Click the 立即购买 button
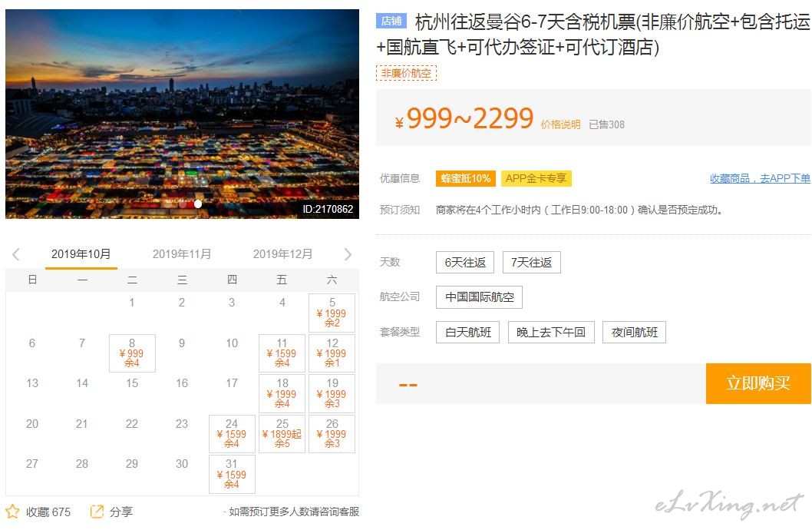This screenshot has width=812, height=530. coord(758,383)
